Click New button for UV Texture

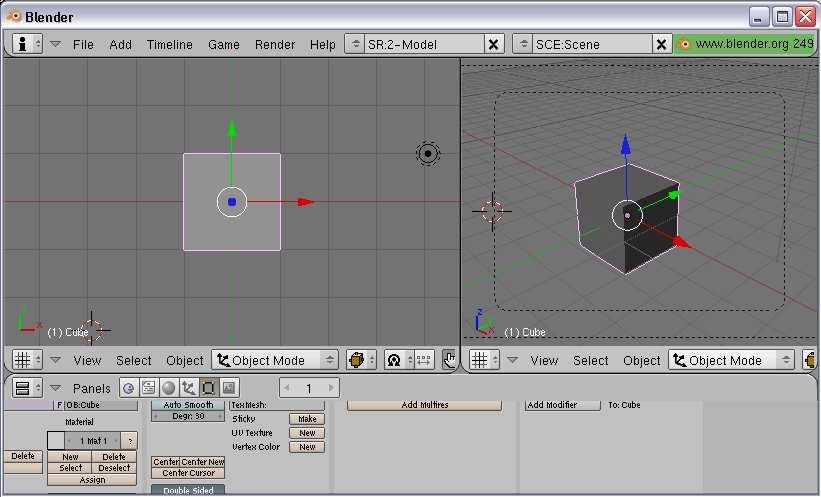coord(307,433)
